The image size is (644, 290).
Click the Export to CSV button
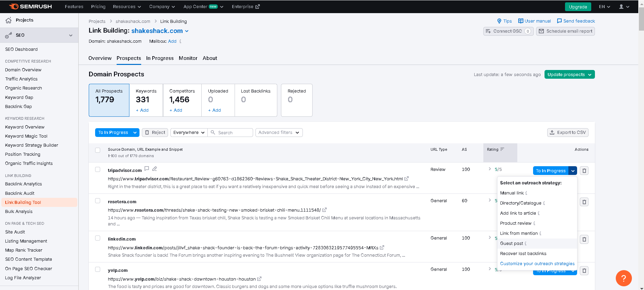click(x=568, y=133)
